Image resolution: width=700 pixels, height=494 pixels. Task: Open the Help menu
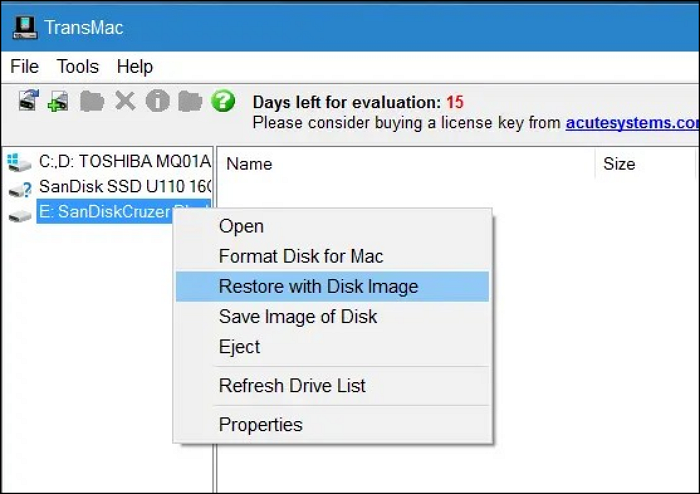135,67
